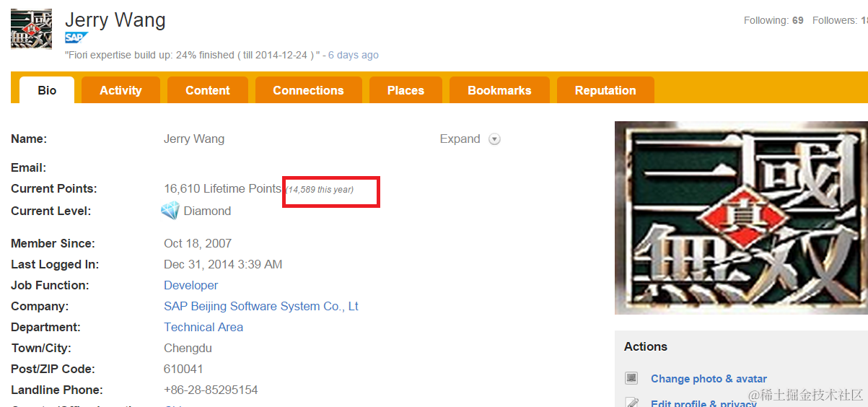Click the Change photo & avatar icon

pyautogui.click(x=632, y=378)
